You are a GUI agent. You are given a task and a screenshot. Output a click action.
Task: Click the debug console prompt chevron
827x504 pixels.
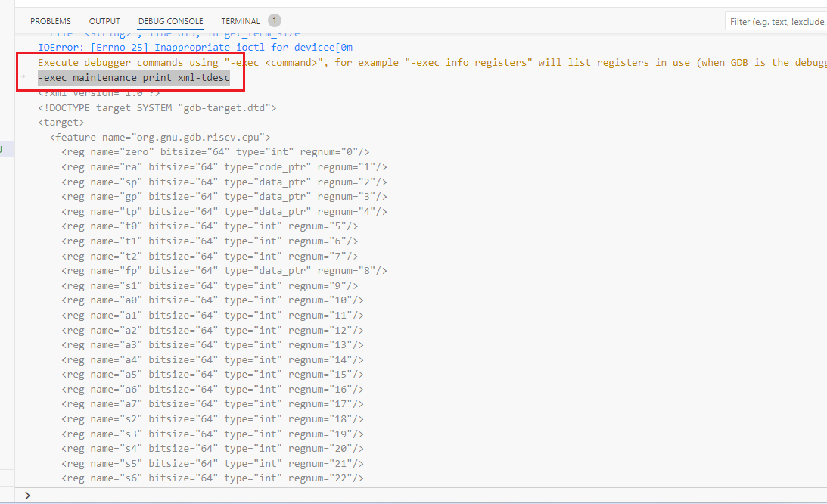pos(27,495)
